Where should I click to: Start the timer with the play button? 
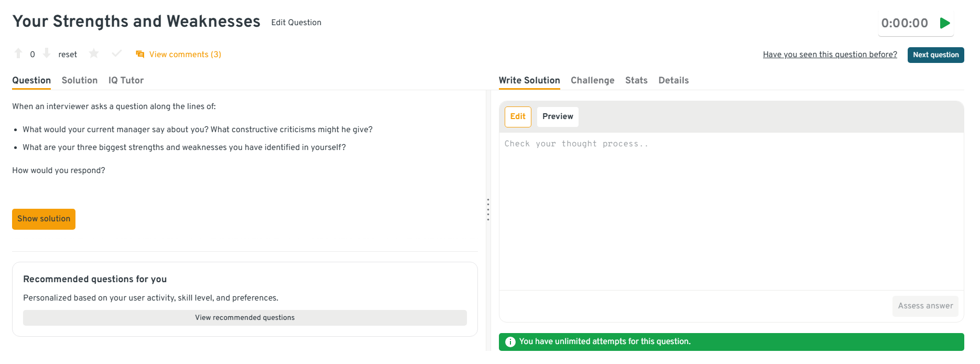(945, 23)
